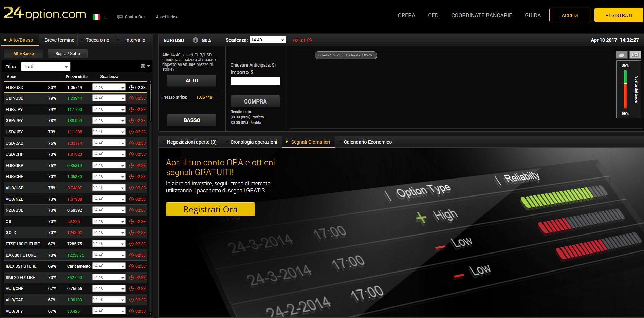Viewport: 644px width, 318px height.
Task: Click the clock icon in USD/CAD row
Action: coord(132,143)
